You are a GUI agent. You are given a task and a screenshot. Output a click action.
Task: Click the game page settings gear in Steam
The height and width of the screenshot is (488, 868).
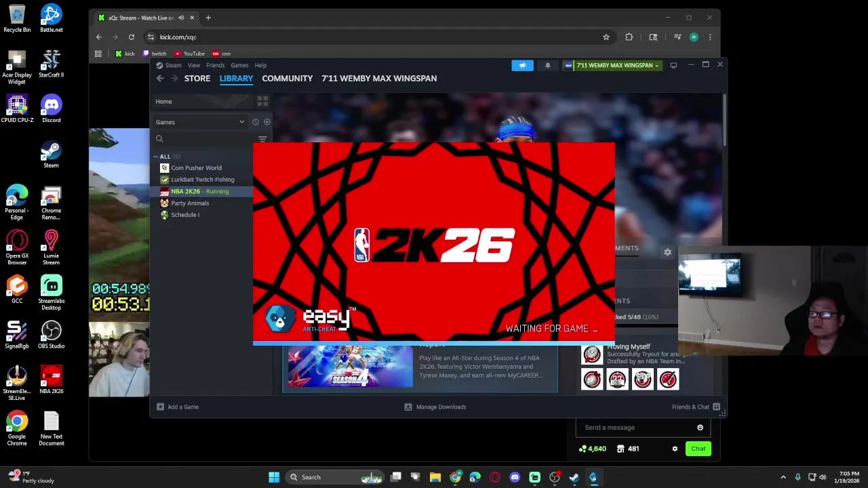click(667, 252)
